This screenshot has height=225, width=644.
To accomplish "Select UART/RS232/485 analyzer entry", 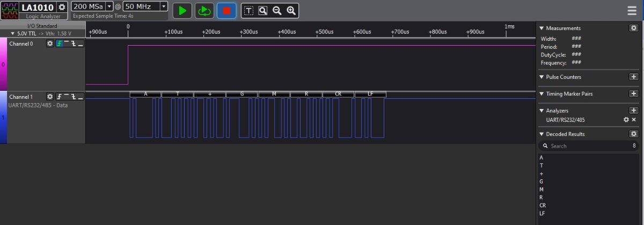I will [565, 120].
